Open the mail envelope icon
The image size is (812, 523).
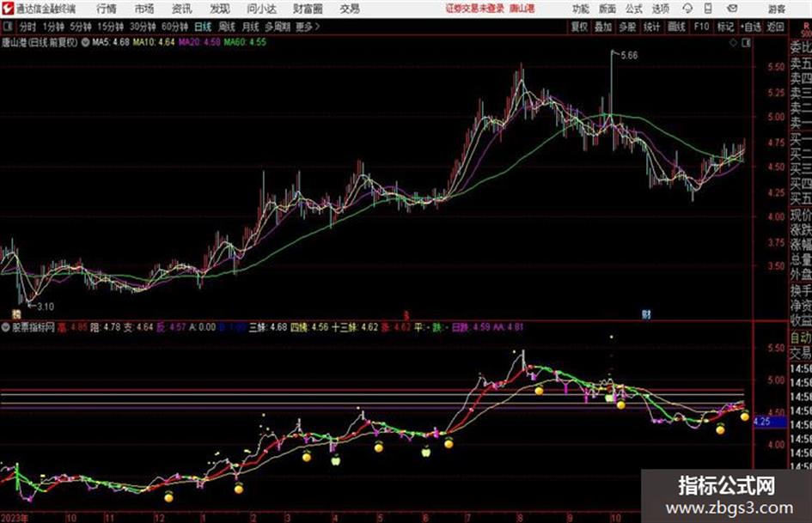coord(732,9)
